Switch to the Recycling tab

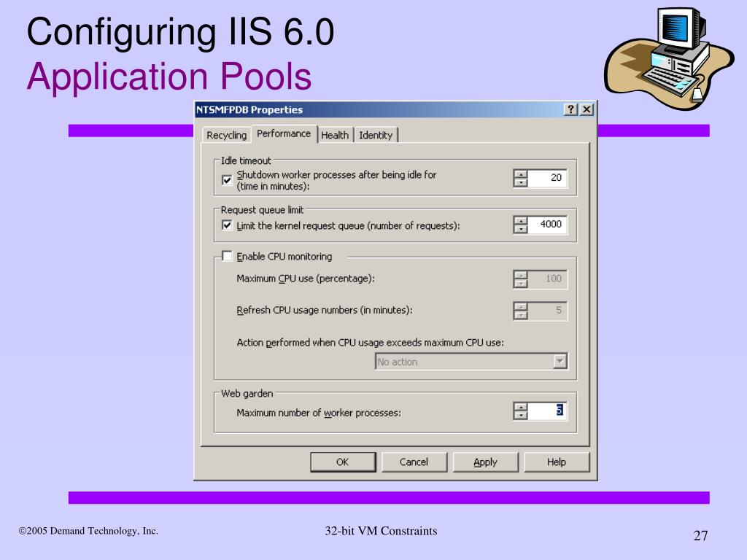coord(226,135)
